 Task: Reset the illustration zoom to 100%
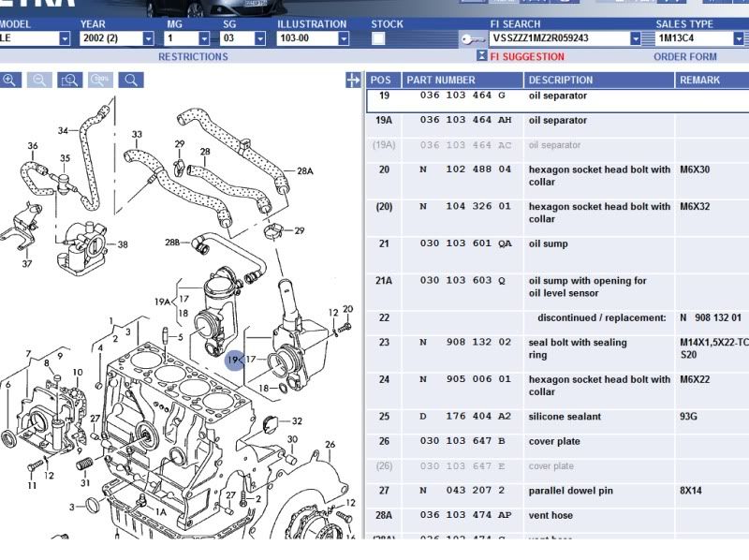click(100, 81)
